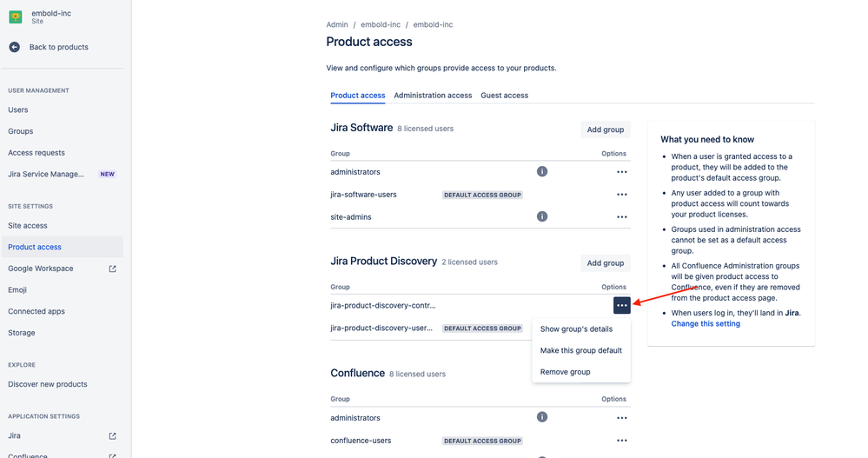Screen dimensions: 868x458
Task: Open Site access in the sidebar
Action: pyautogui.click(x=28, y=226)
